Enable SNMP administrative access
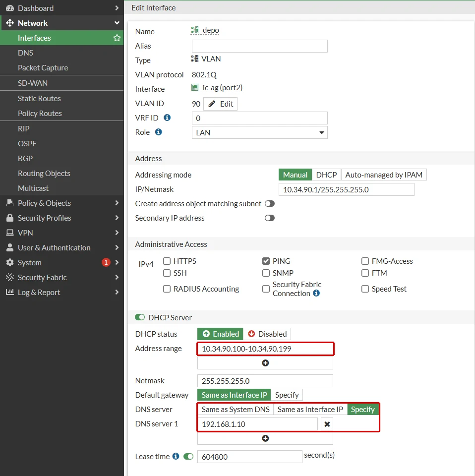The height and width of the screenshot is (476, 475). (266, 273)
